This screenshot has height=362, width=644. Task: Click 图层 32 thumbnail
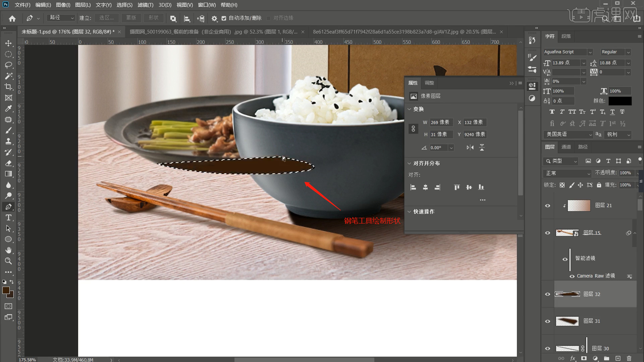click(568, 294)
